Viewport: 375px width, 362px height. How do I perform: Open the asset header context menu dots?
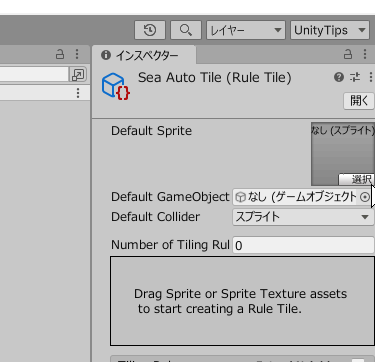coord(371,77)
